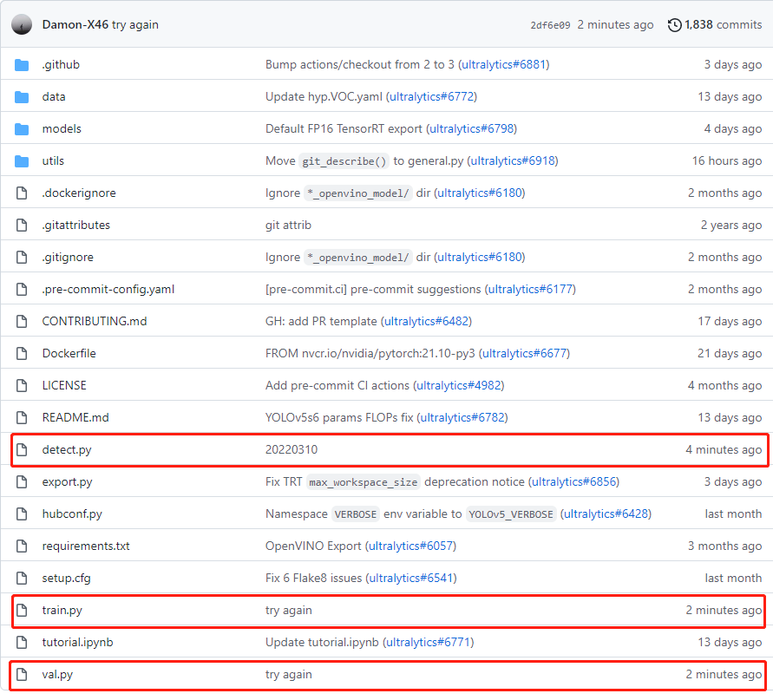The width and height of the screenshot is (773, 700).
Task: Follow the ultralytics#6918 pull request link
Action: click(513, 160)
